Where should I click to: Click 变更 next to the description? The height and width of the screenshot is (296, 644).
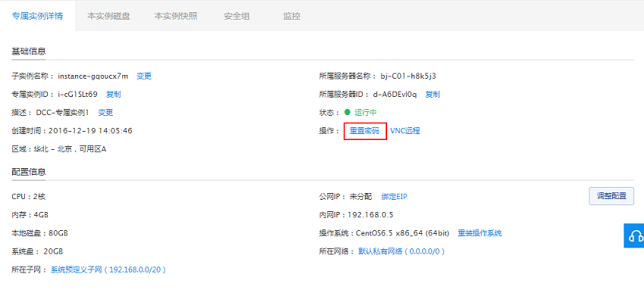click(105, 113)
